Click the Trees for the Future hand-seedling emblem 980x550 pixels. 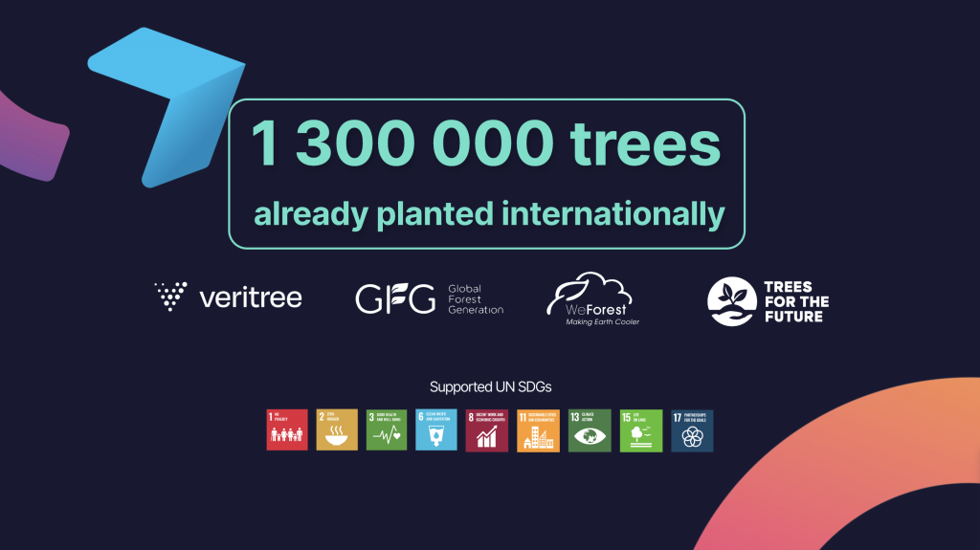731,302
